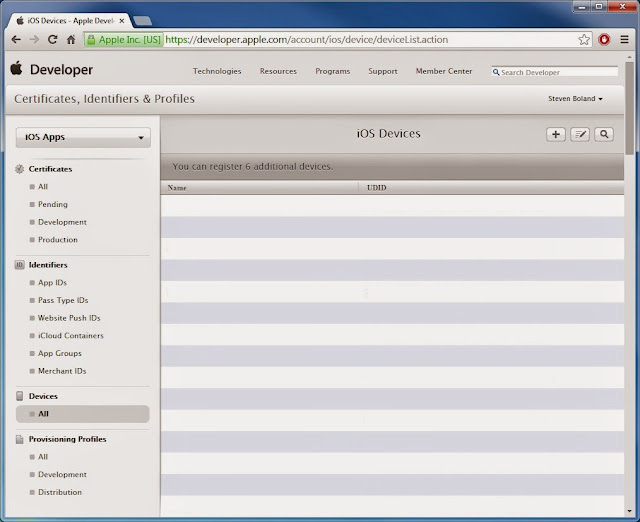The height and width of the screenshot is (522, 640).
Task: Expand the iOS Apps platform dropdown
Action: [83, 137]
